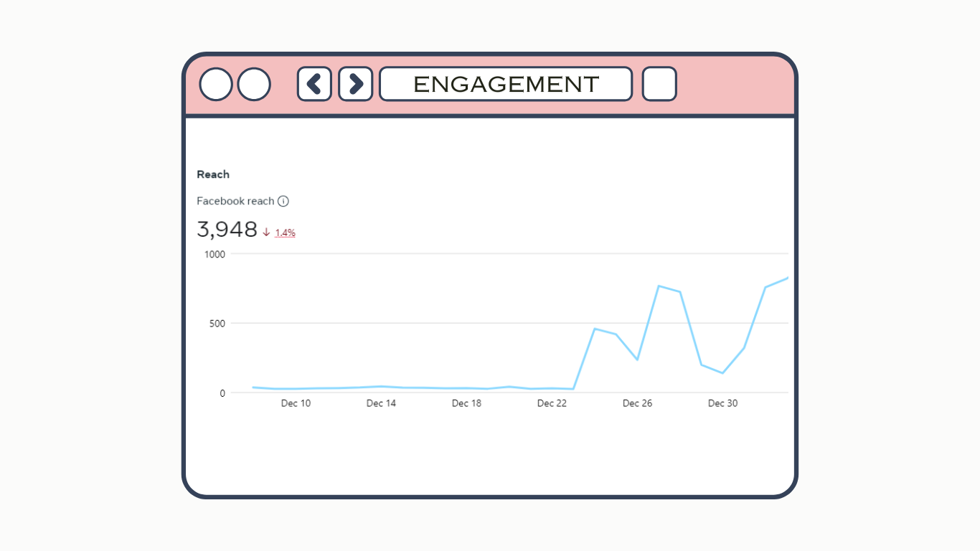The width and height of the screenshot is (980, 551).
Task: Click the 1000 y-axis value label
Action: (x=215, y=254)
